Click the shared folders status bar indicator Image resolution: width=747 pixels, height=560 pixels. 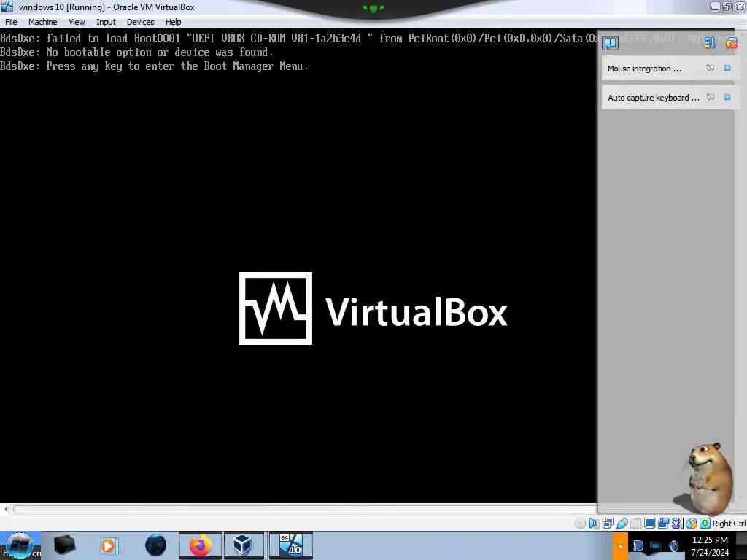(635, 524)
